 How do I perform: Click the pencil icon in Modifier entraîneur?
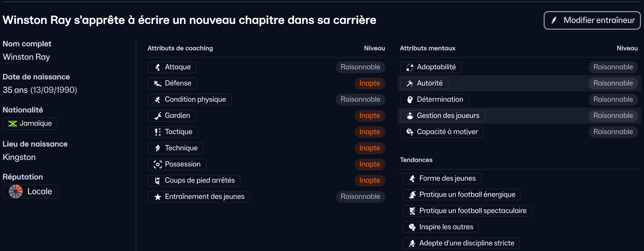554,20
